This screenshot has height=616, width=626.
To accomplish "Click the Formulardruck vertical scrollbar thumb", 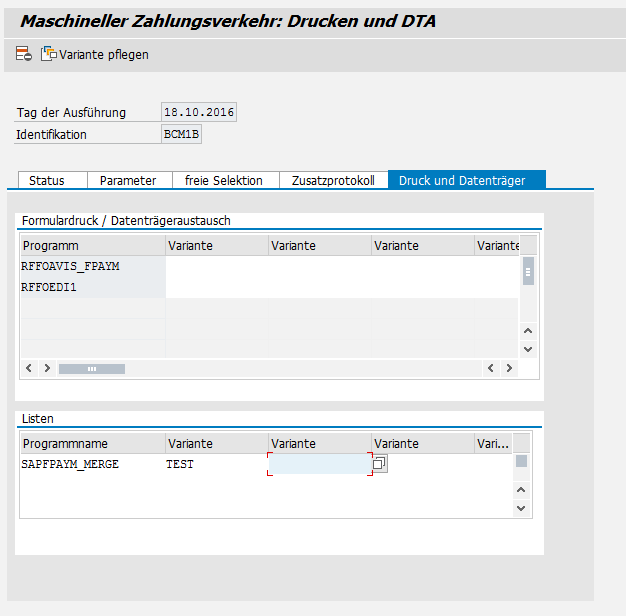I will tap(528, 271).
